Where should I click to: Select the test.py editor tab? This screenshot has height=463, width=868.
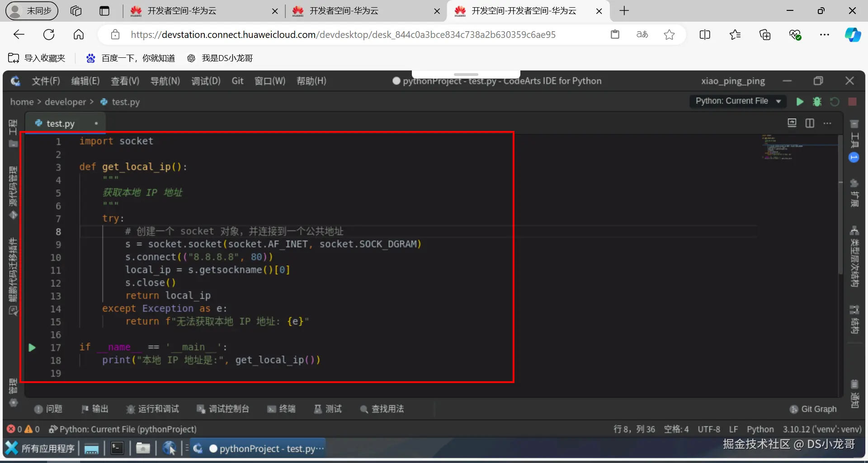[65, 123]
